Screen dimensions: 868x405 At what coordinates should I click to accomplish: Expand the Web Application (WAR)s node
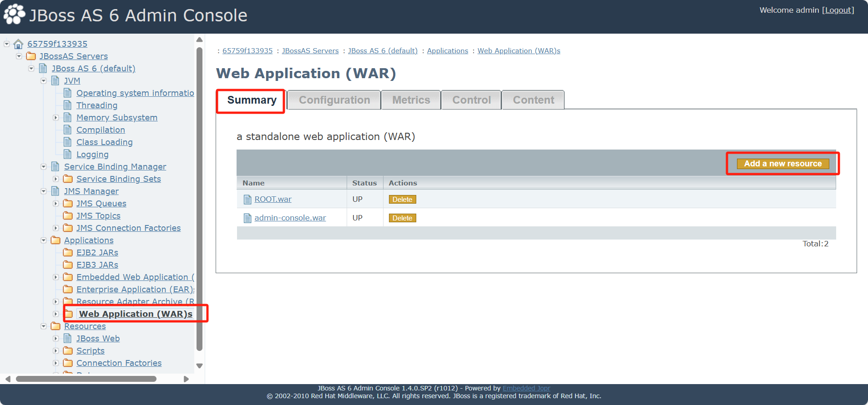(x=56, y=314)
